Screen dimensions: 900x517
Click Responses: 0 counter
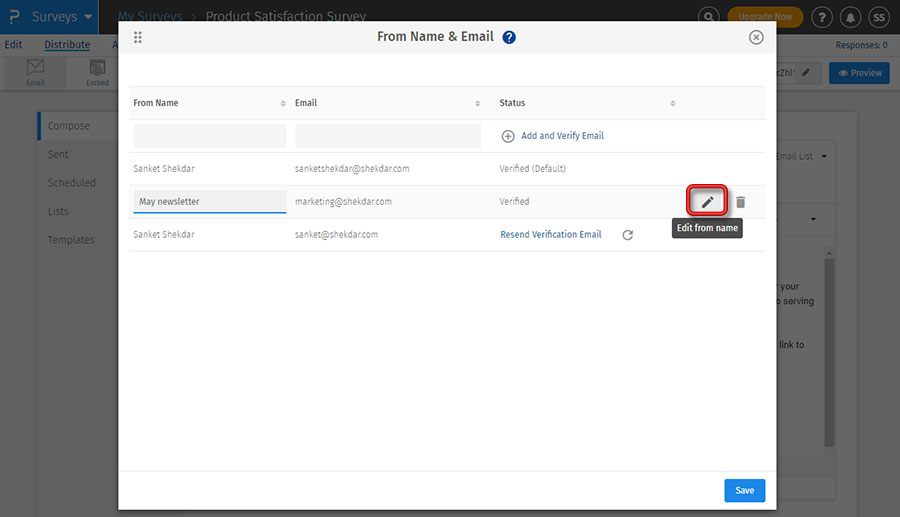[861, 45]
